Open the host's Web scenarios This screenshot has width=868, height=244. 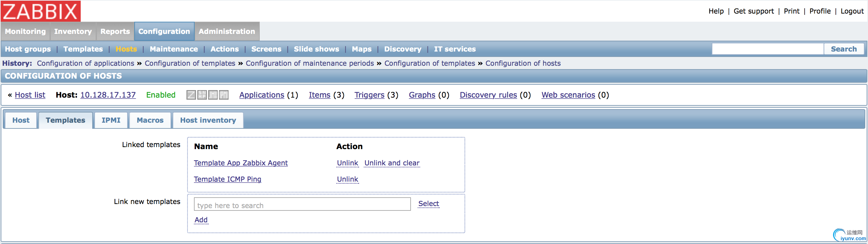point(568,95)
